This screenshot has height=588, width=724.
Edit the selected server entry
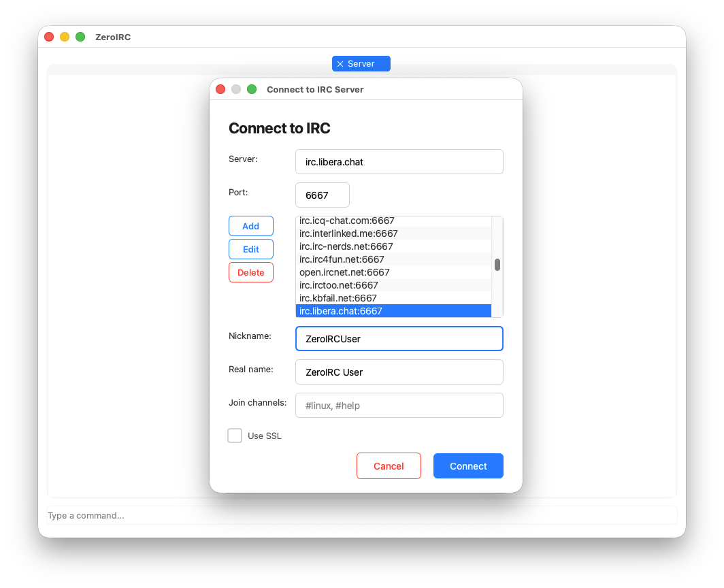tap(250, 249)
